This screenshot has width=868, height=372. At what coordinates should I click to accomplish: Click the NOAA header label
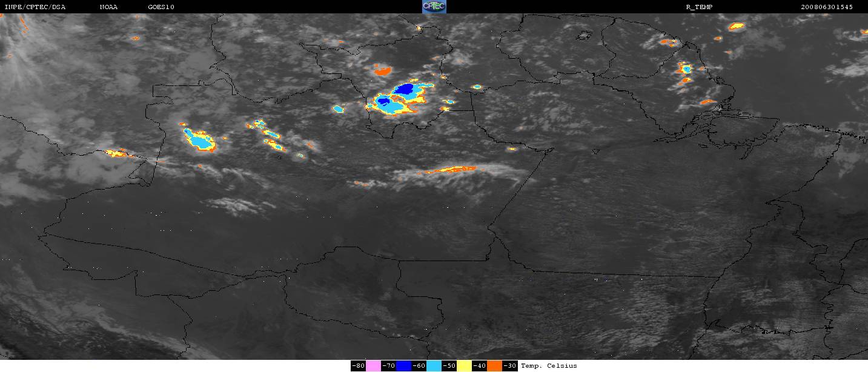pos(108,7)
